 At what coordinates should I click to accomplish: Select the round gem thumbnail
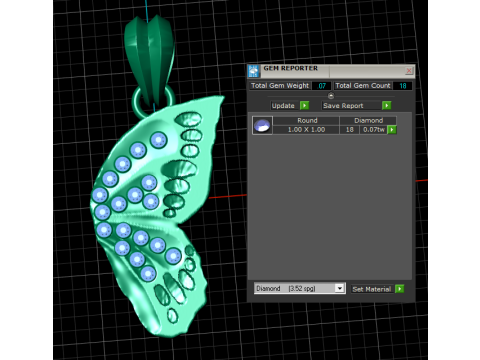(x=262, y=125)
